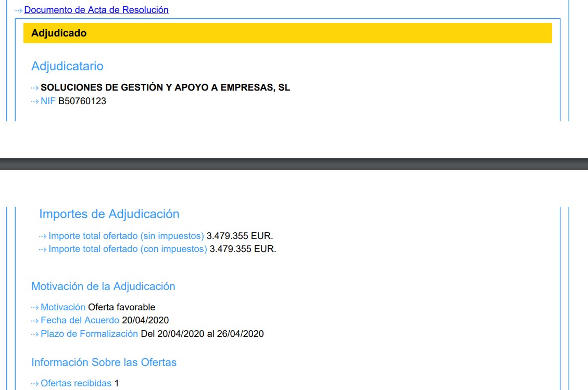
Task: Click the arrow bullet before Documento de Acta
Action: click(x=18, y=10)
